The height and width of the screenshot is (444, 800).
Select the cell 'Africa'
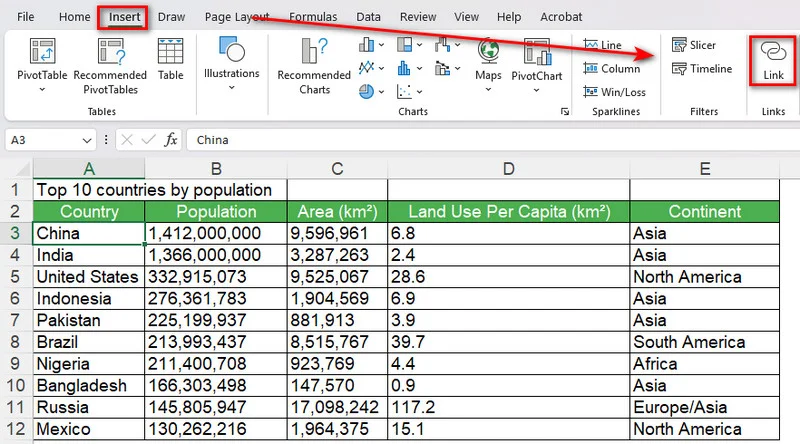click(705, 363)
